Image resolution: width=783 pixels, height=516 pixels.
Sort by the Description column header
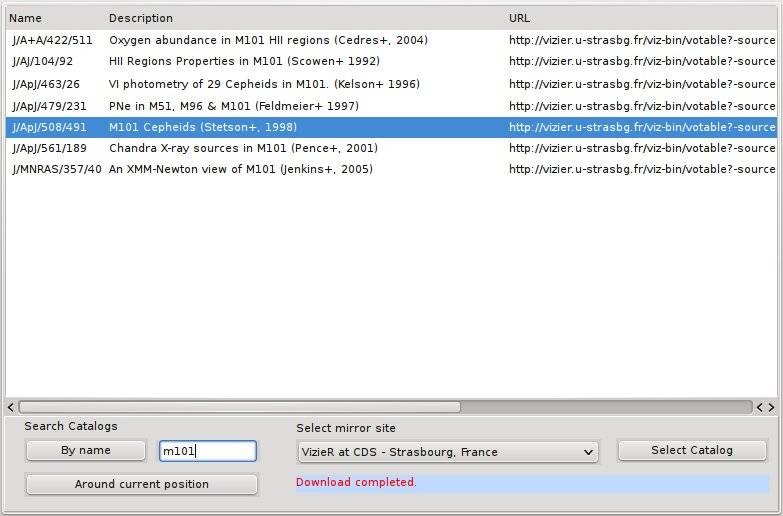[141, 18]
